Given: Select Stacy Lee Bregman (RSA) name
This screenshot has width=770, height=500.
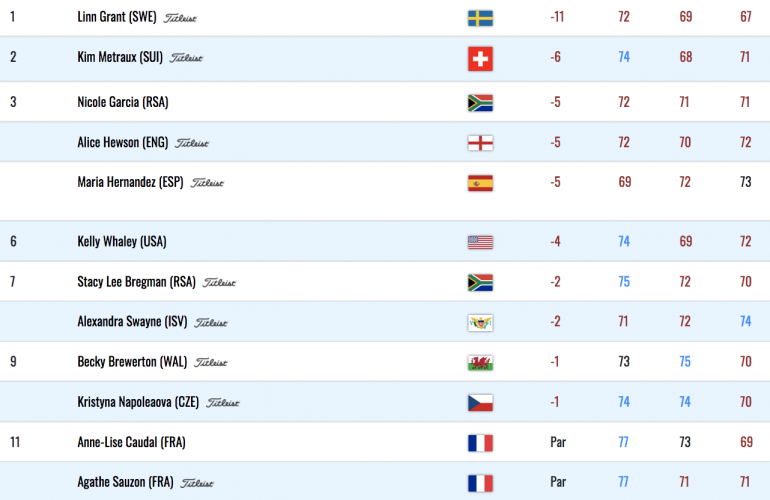Looking at the screenshot, I should tap(137, 282).
